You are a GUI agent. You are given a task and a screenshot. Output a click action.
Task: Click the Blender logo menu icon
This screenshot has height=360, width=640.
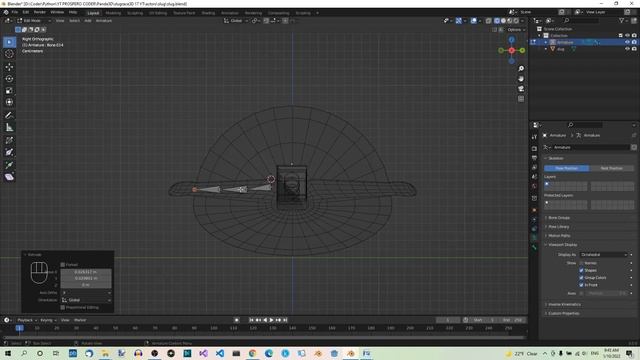6,13
